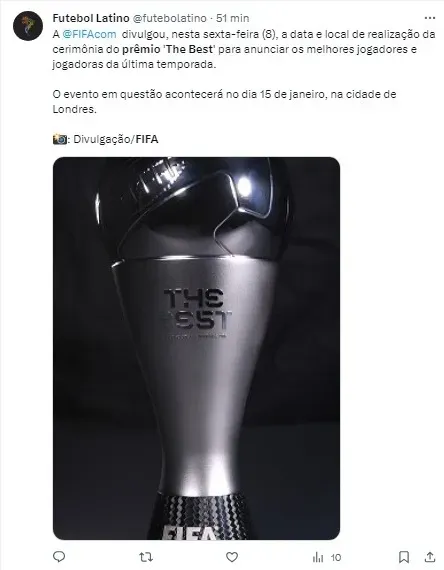This screenshot has width=444, height=570.
Task: Share the post via upload arrow icon
Action: tap(430, 557)
